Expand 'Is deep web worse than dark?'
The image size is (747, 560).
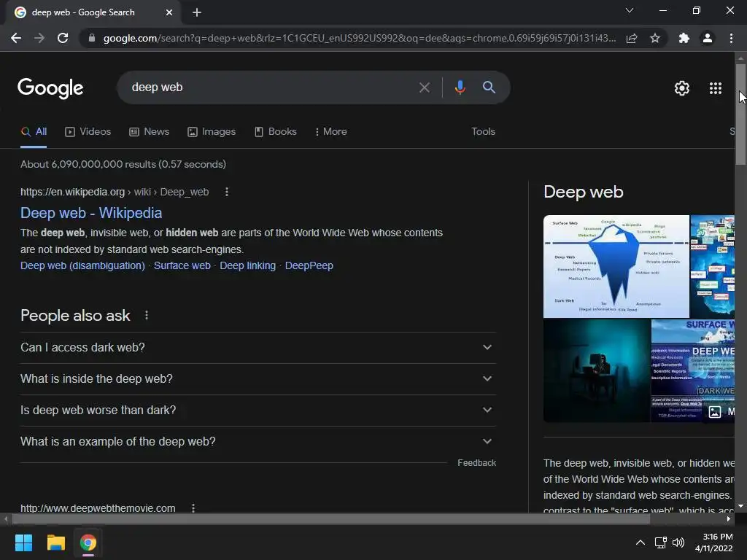click(x=258, y=411)
